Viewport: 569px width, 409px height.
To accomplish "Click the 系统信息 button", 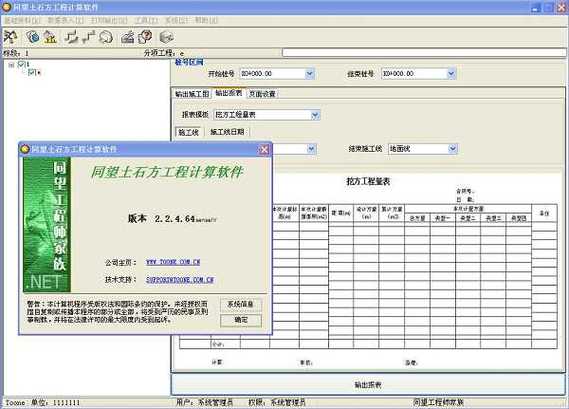I will coord(241,304).
